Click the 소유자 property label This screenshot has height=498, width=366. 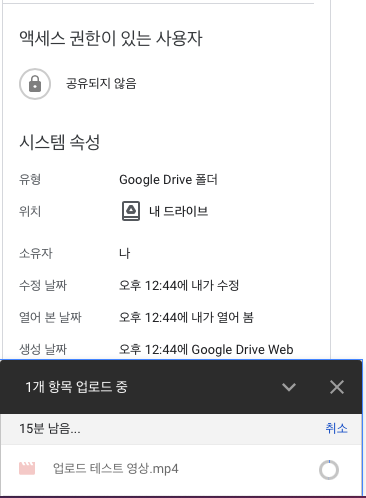point(36,253)
